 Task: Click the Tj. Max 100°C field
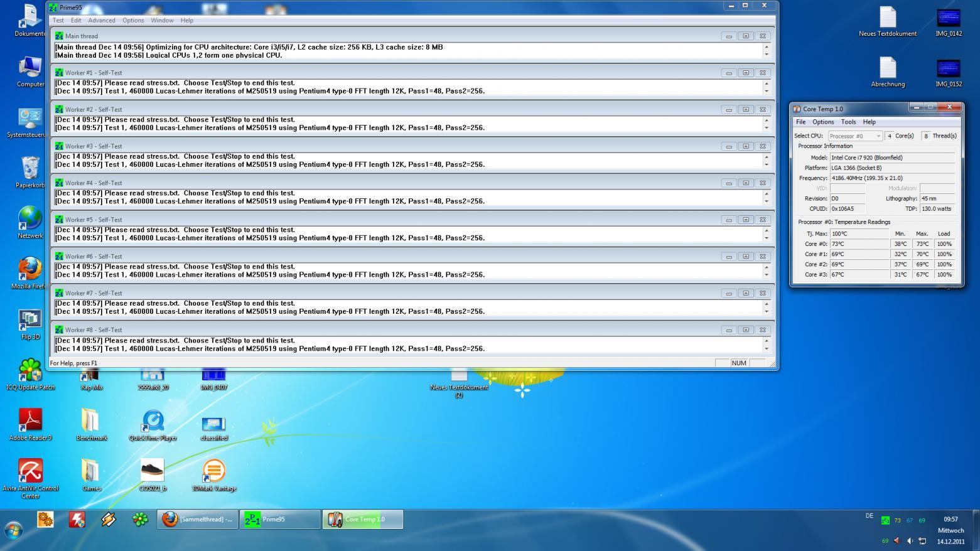(x=859, y=233)
